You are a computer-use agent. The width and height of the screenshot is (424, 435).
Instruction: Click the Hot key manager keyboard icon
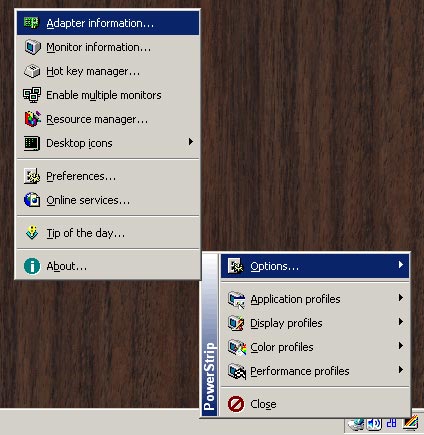(x=32, y=71)
